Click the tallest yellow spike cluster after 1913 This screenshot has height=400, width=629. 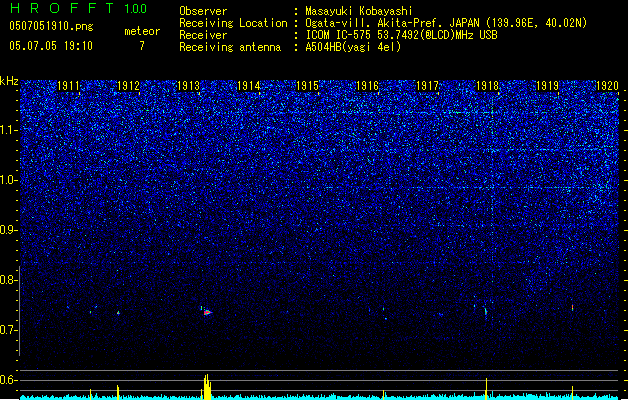[207, 387]
